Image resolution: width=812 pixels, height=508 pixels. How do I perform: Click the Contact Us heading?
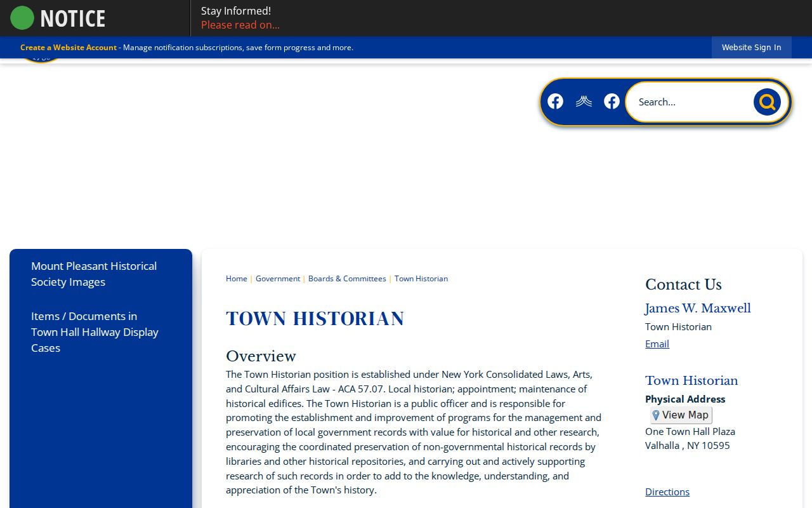point(683,284)
